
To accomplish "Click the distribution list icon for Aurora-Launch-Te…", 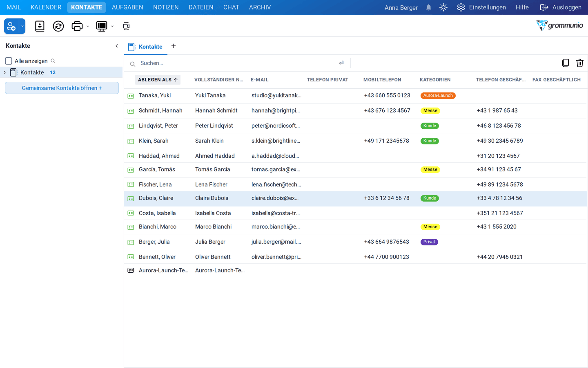I will click(131, 270).
